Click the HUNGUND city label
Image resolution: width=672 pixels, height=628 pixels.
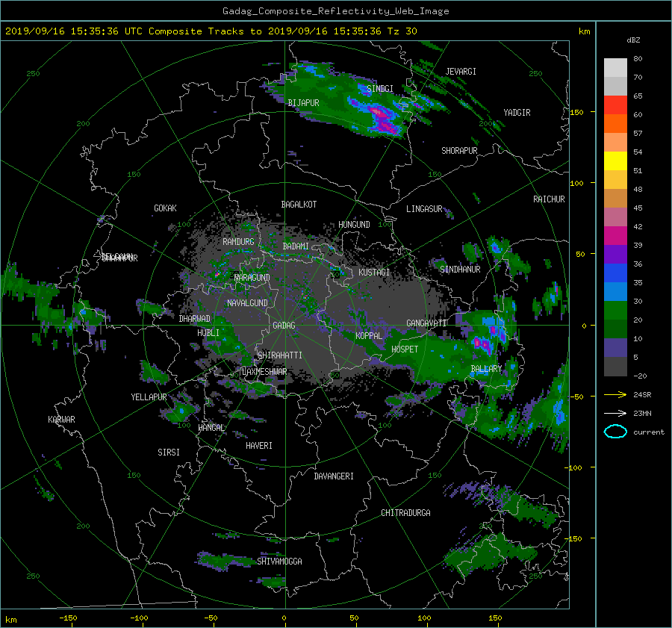pyautogui.click(x=354, y=225)
